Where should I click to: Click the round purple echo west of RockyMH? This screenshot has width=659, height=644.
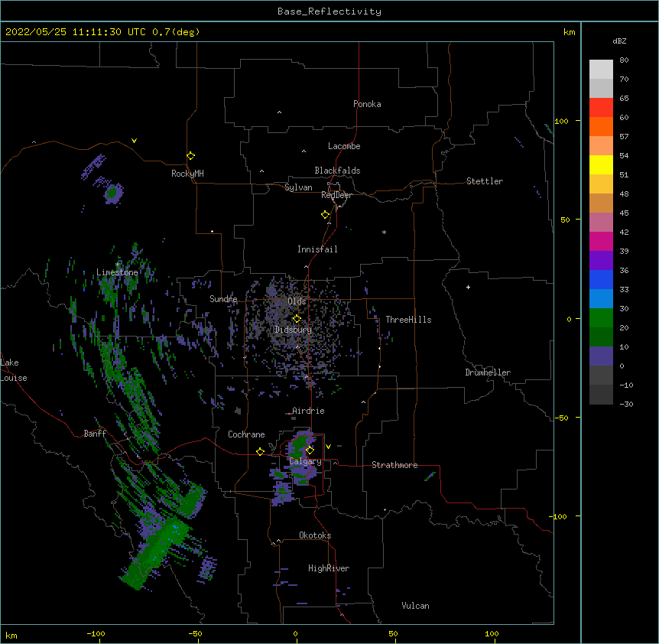click(x=112, y=193)
